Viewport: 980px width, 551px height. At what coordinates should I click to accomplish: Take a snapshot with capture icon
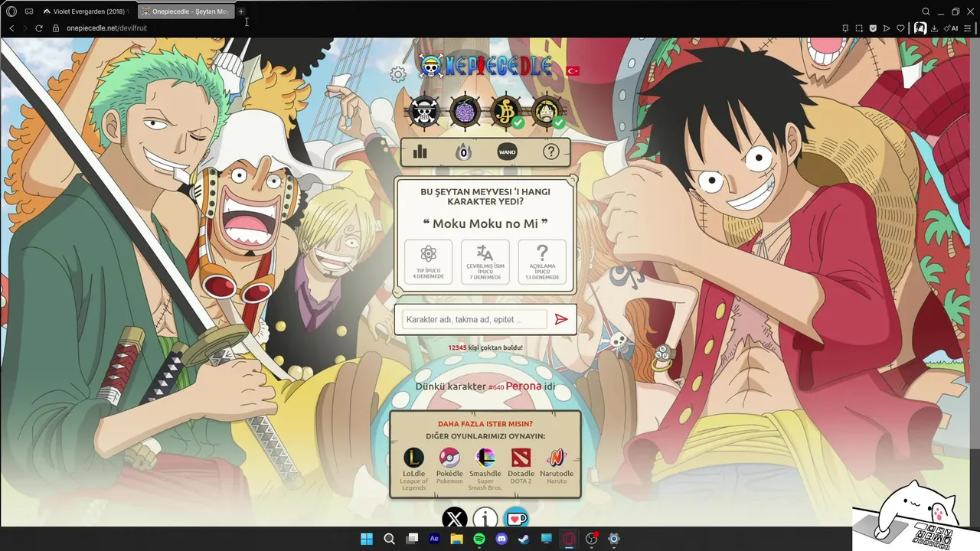(x=859, y=28)
